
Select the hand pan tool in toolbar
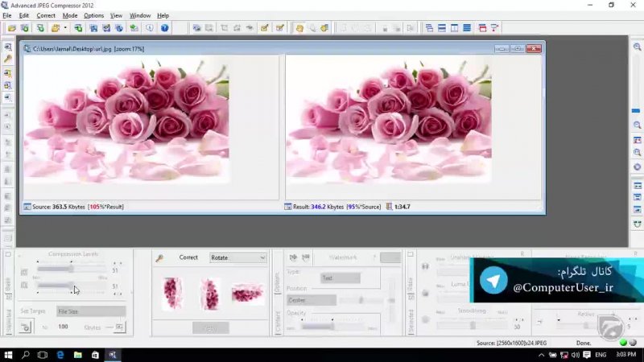point(299,27)
